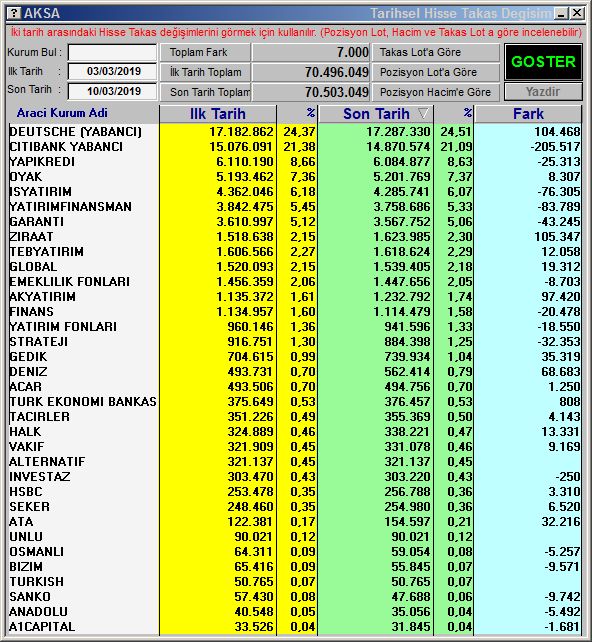Select the GARANTI row
592x642 pixels.
(x=295, y=222)
